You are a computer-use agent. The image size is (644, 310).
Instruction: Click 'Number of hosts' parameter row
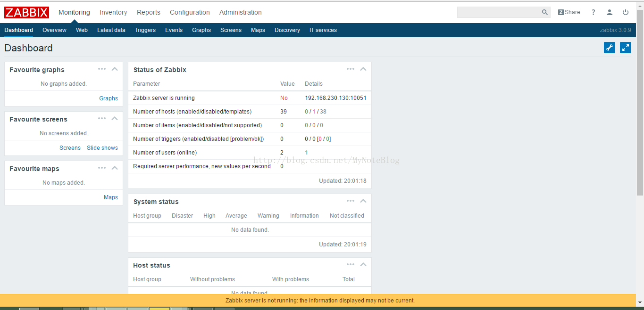click(x=250, y=112)
